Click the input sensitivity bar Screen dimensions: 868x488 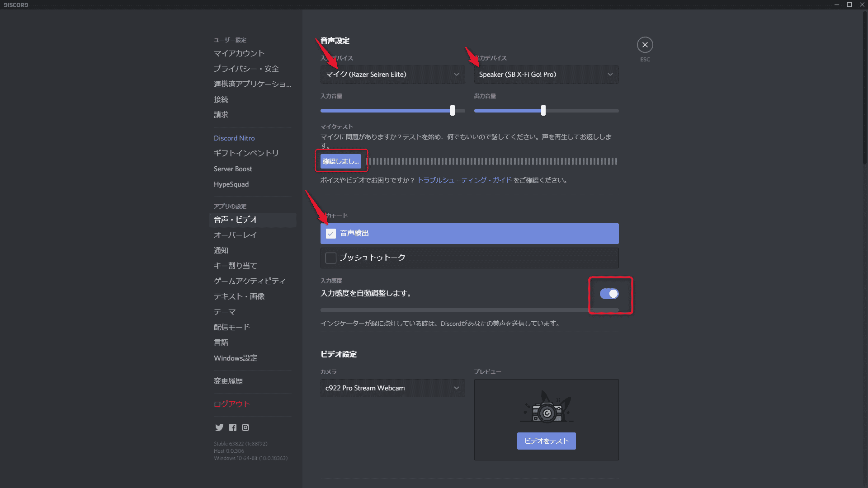pos(469,310)
